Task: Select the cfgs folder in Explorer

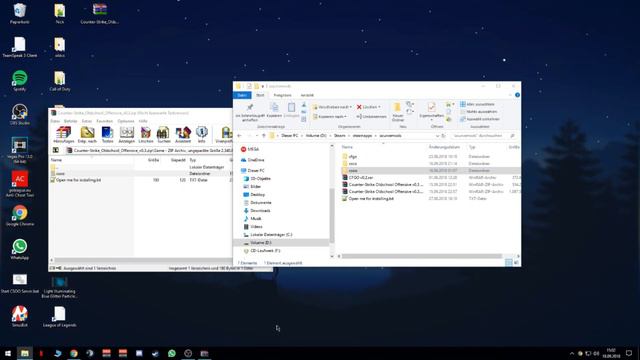Action: pos(349,157)
